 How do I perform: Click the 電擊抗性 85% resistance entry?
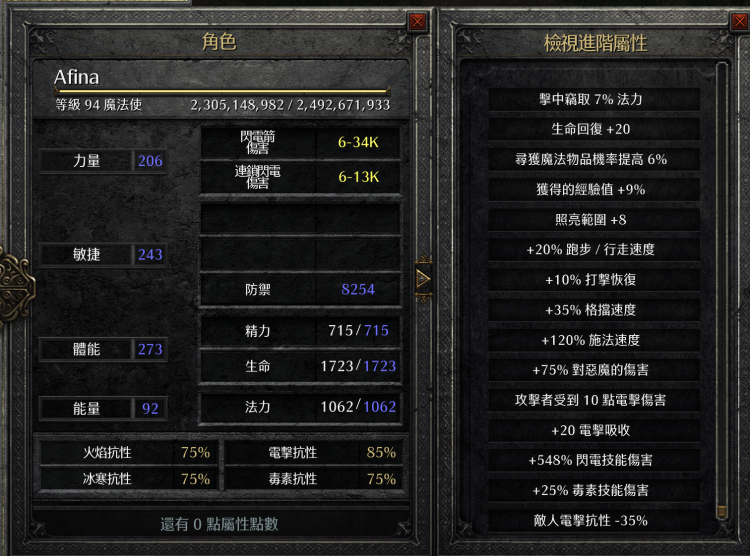click(314, 452)
